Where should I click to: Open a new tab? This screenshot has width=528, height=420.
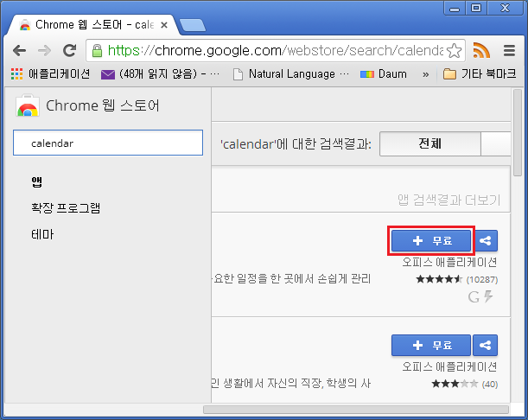point(193,25)
